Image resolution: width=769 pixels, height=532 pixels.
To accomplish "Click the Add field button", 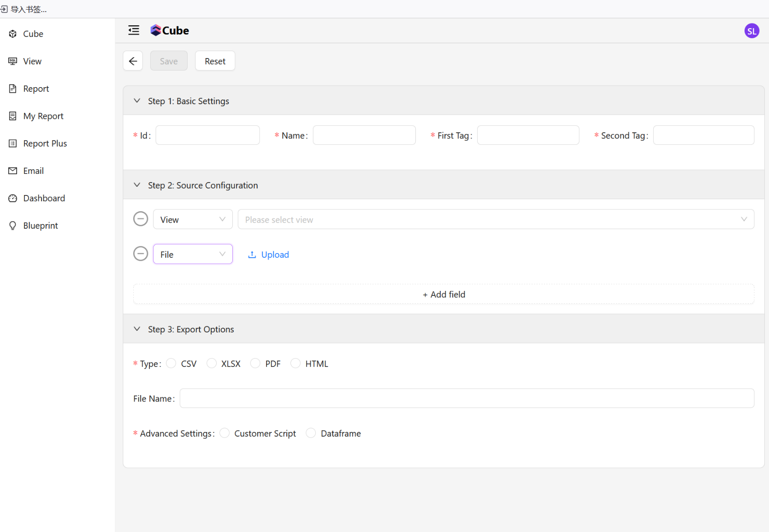I will (x=444, y=294).
